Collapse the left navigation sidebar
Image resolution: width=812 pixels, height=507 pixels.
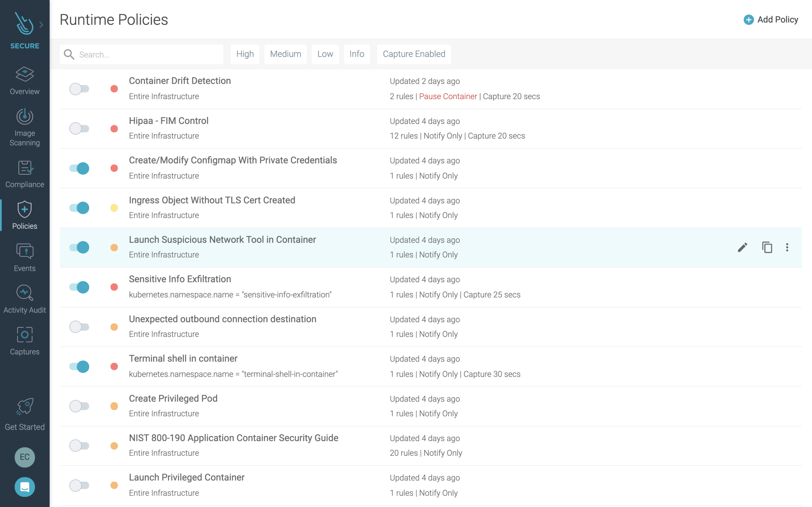(x=41, y=24)
